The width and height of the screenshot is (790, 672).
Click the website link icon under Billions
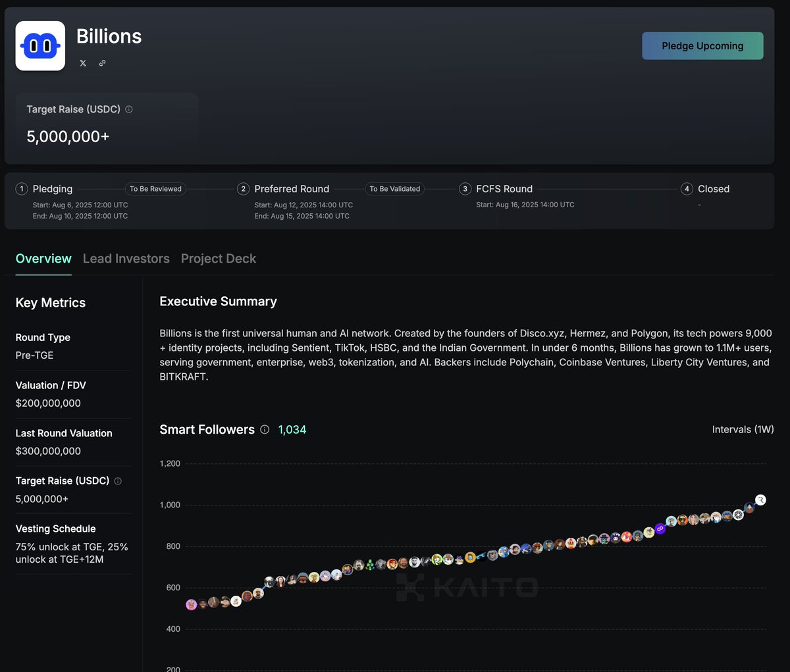[102, 63]
